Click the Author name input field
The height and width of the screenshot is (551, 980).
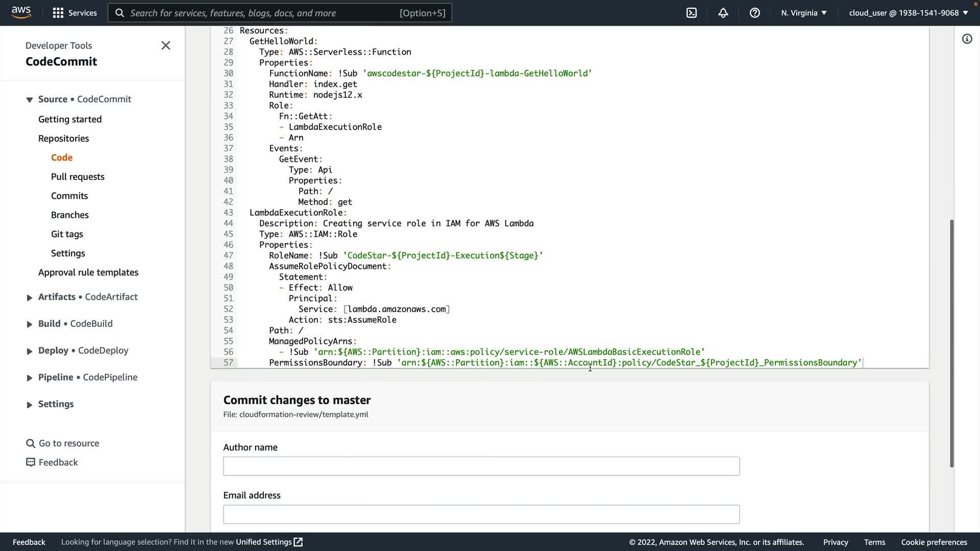click(x=481, y=466)
